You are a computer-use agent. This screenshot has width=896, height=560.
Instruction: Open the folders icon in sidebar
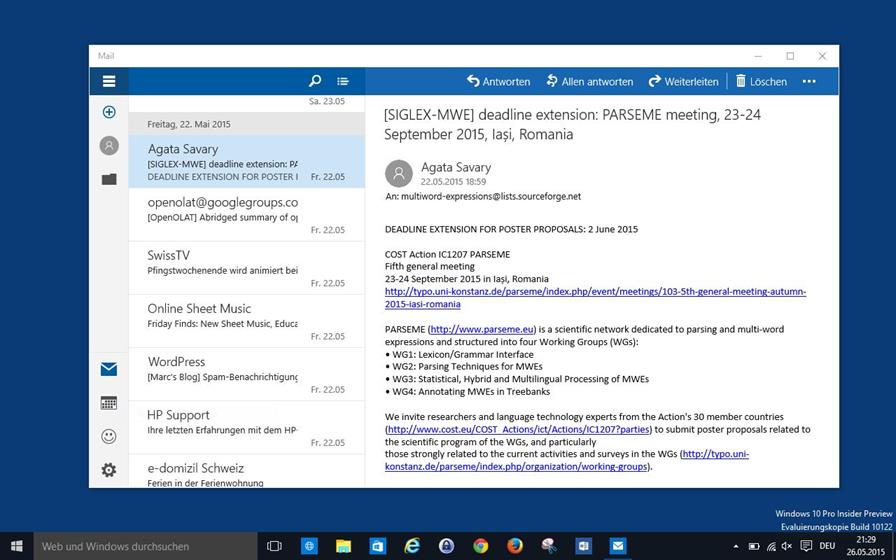(x=109, y=179)
